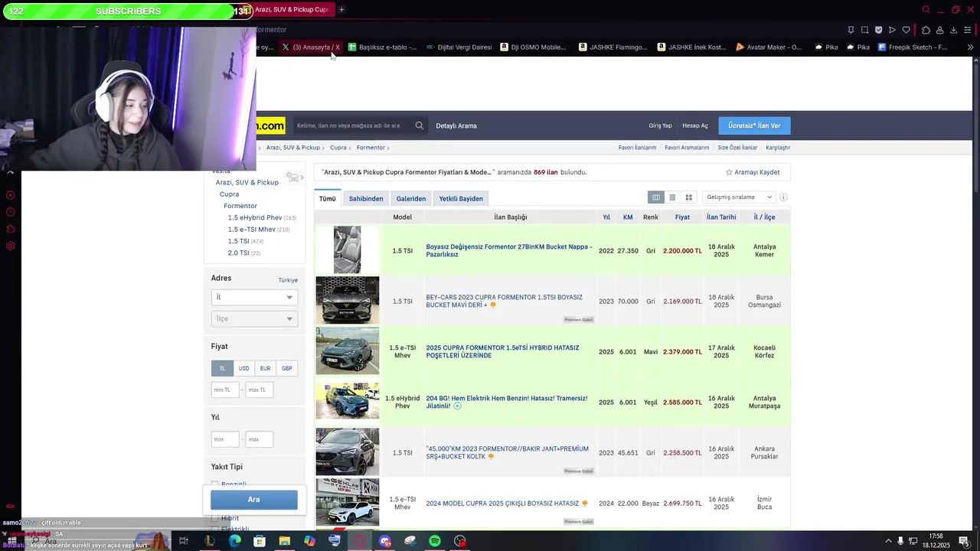Click the min year input field
This screenshot has width=980, height=551.
pos(225,439)
